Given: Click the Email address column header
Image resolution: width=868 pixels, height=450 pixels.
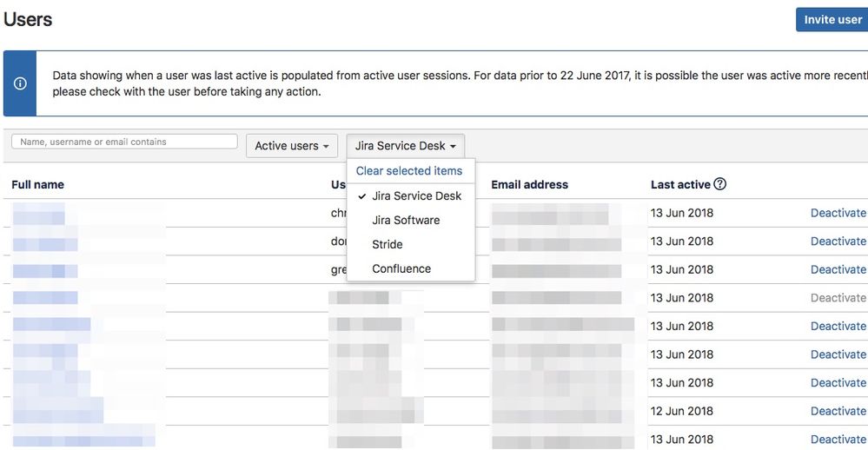Looking at the screenshot, I should [529, 185].
